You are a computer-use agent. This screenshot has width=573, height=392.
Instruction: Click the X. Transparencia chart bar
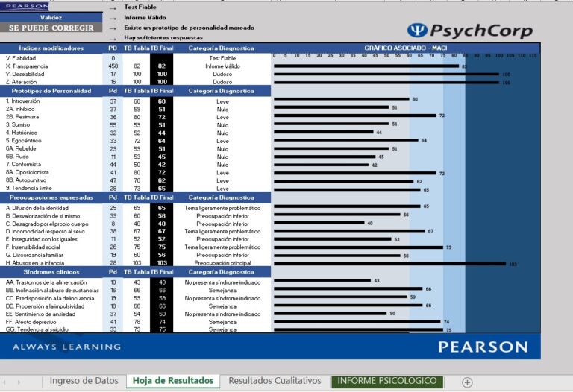click(x=366, y=66)
